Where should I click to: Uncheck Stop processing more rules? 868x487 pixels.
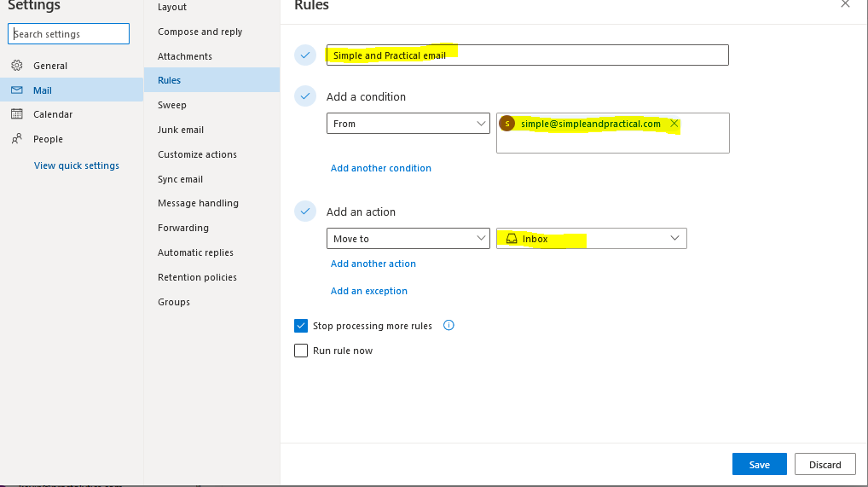pos(301,326)
